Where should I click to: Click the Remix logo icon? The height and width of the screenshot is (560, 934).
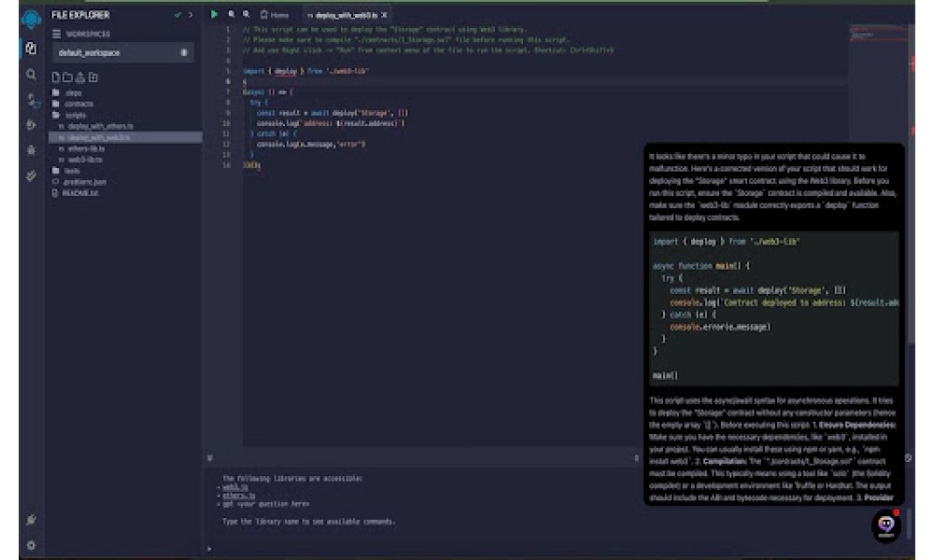(x=31, y=19)
